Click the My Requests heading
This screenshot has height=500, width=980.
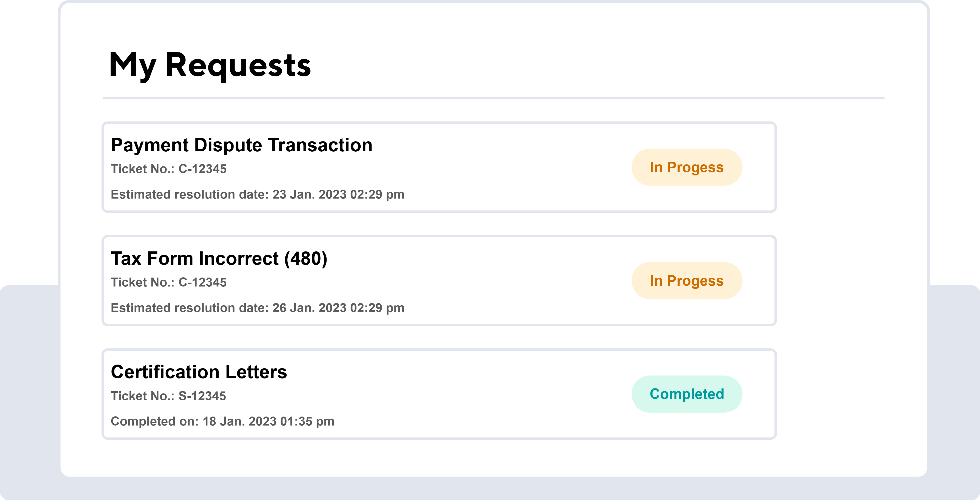tap(210, 66)
